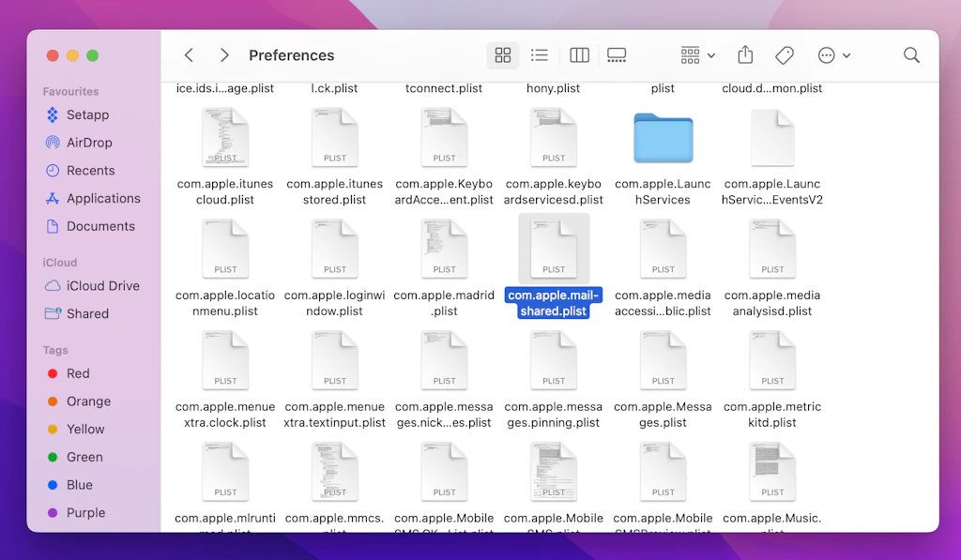Select com.apple.mediaaccessi...blic.plist file icon
Viewport: 961px width, 560px height.
click(x=664, y=249)
